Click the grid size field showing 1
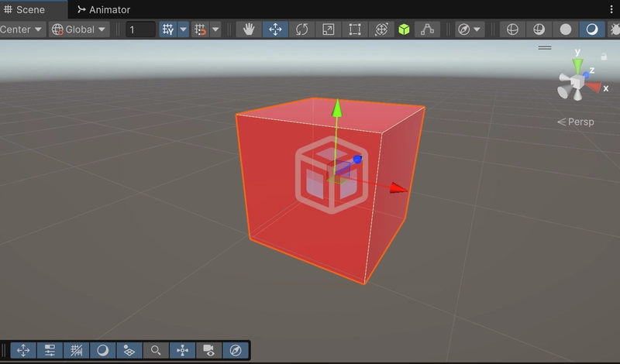The image size is (620, 364). click(x=140, y=29)
